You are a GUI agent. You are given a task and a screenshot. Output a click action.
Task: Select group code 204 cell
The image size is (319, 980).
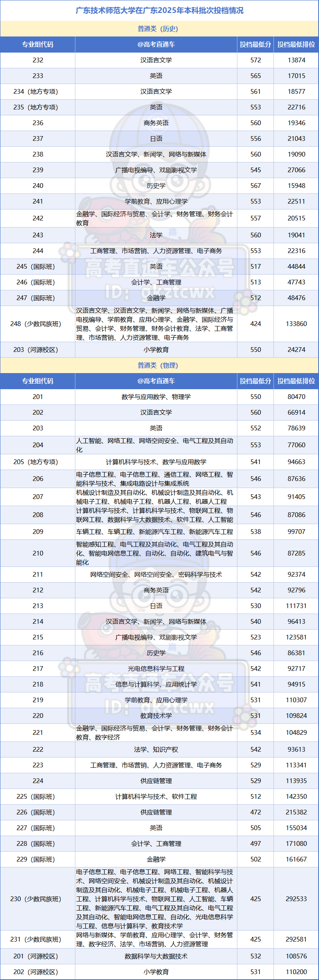click(x=38, y=445)
